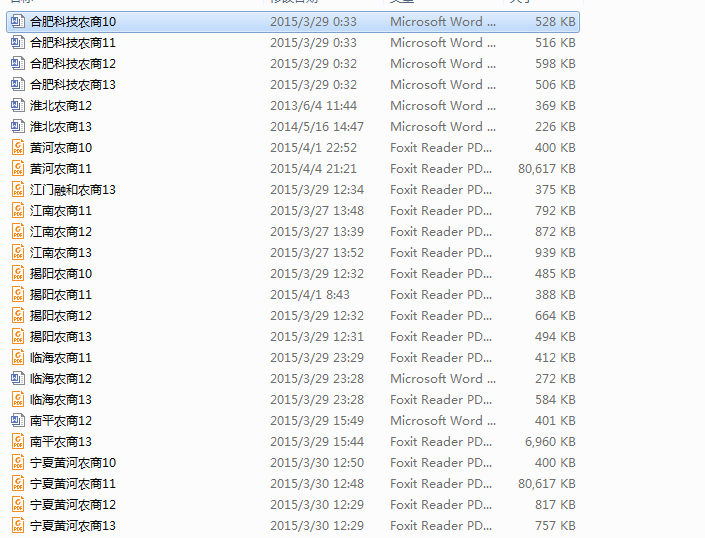Select file name 临海农商13

[61, 400]
